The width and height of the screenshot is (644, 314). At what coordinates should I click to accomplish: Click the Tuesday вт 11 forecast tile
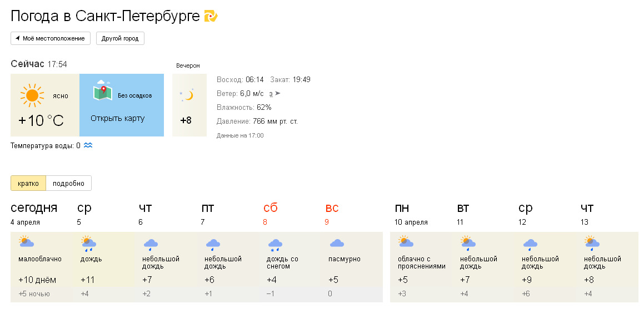point(483,267)
